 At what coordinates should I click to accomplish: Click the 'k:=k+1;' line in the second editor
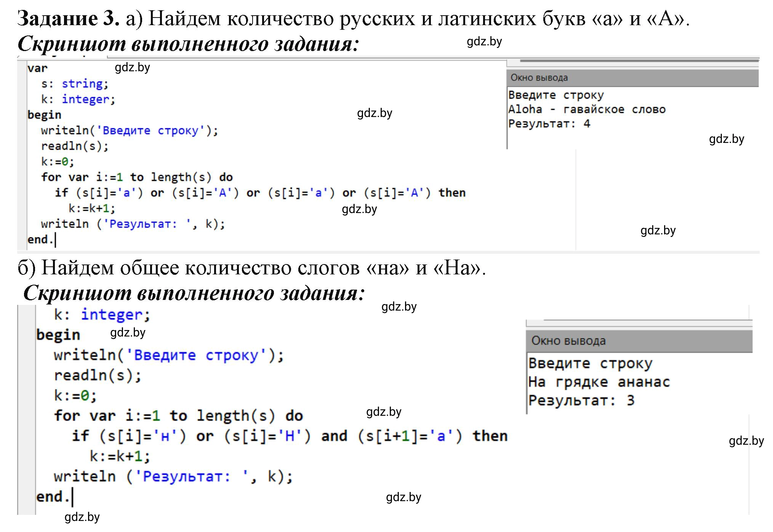coord(120,456)
